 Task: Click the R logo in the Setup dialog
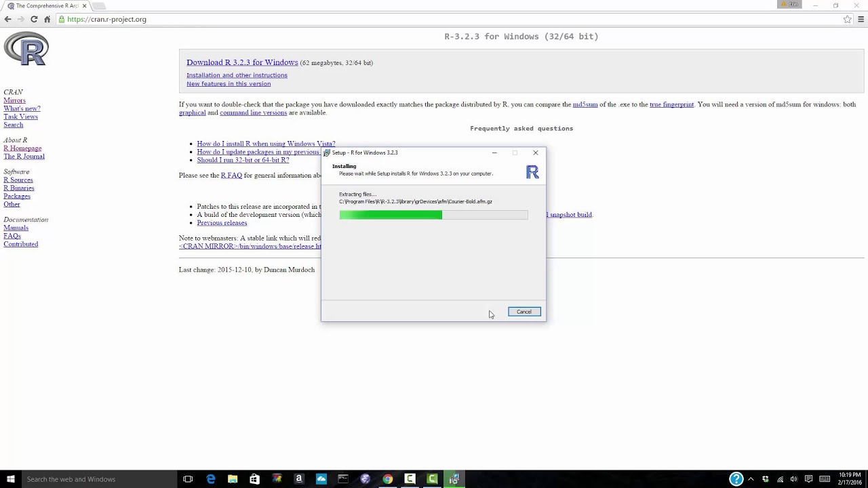(532, 172)
